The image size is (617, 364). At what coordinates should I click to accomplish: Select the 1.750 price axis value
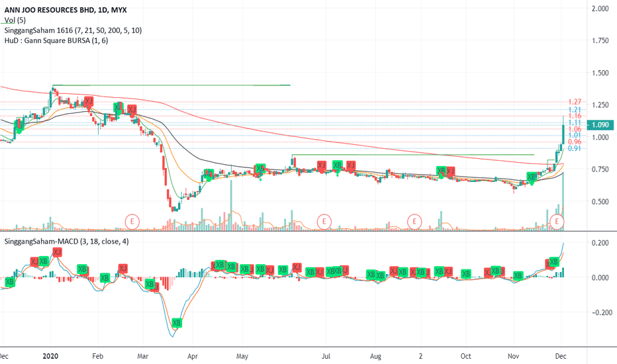[x=600, y=40]
